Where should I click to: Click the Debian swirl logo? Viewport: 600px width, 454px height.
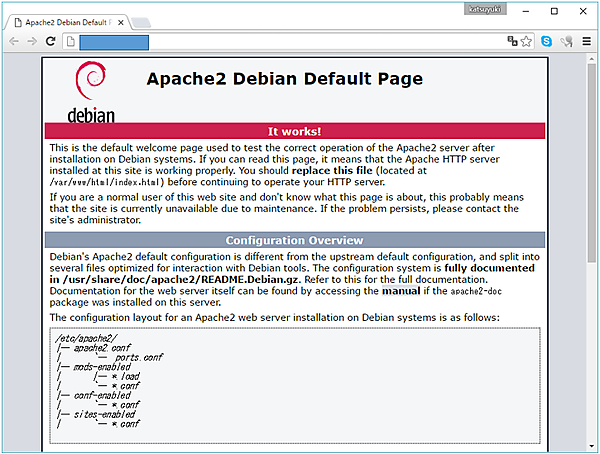click(x=91, y=80)
